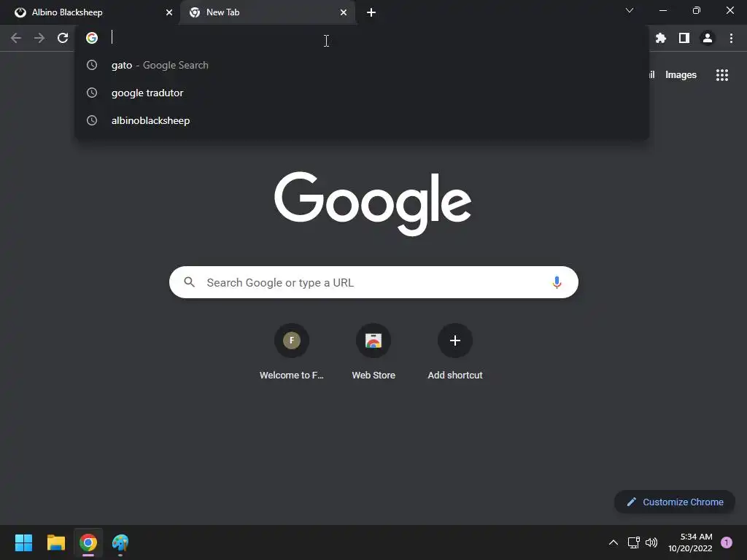The height and width of the screenshot is (560, 747).
Task: Open the Windows Start menu
Action: point(23,542)
